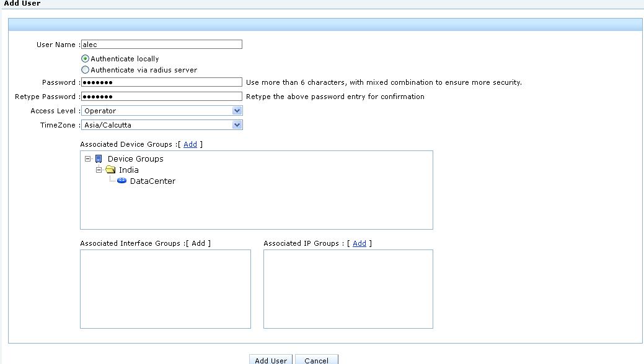Select Authenticate locally radio button

pos(86,59)
